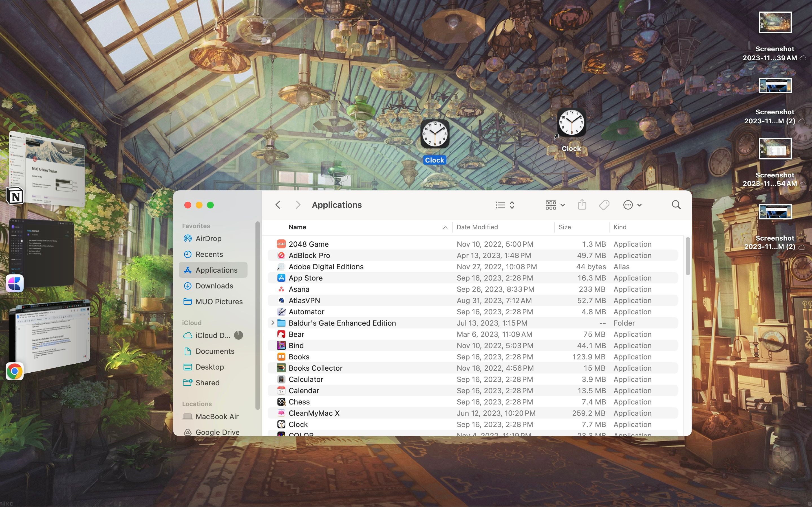Image resolution: width=812 pixels, height=507 pixels.
Task: Open Google Chrome from the Dock
Action: click(x=14, y=371)
